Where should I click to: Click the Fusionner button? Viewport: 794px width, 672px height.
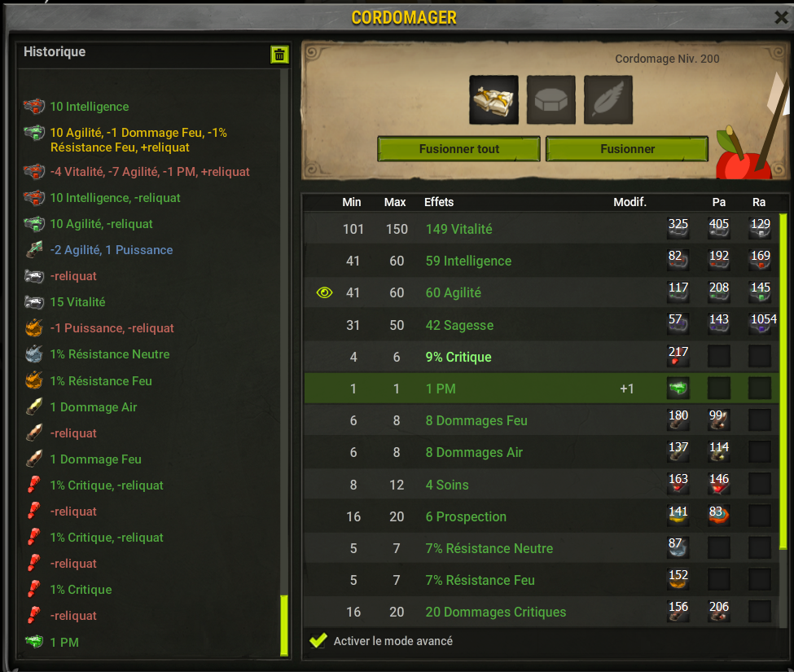coord(627,149)
